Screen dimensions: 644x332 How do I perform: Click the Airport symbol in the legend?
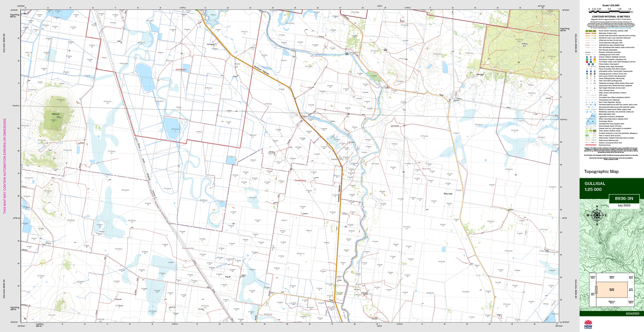point(587,57)
